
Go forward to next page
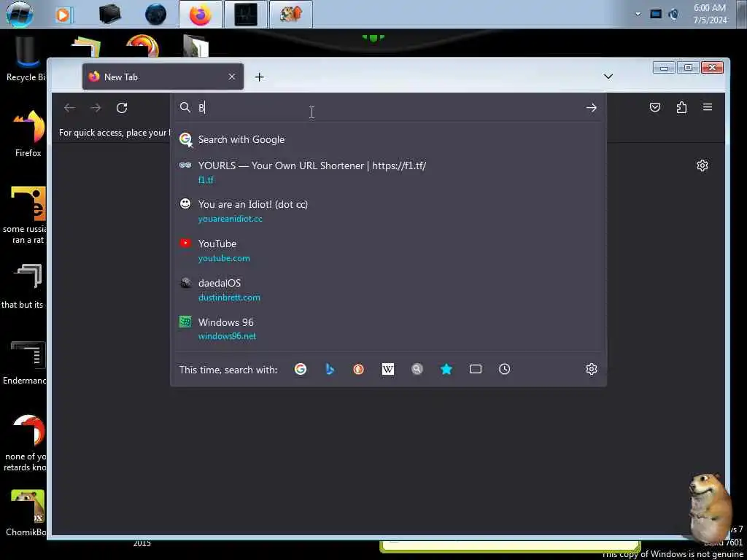click(x=96, y=108)
